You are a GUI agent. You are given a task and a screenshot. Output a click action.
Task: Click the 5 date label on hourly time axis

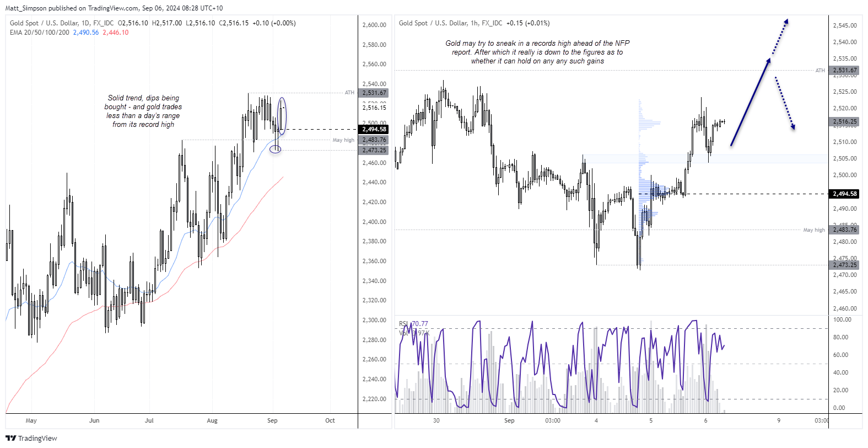651,420
